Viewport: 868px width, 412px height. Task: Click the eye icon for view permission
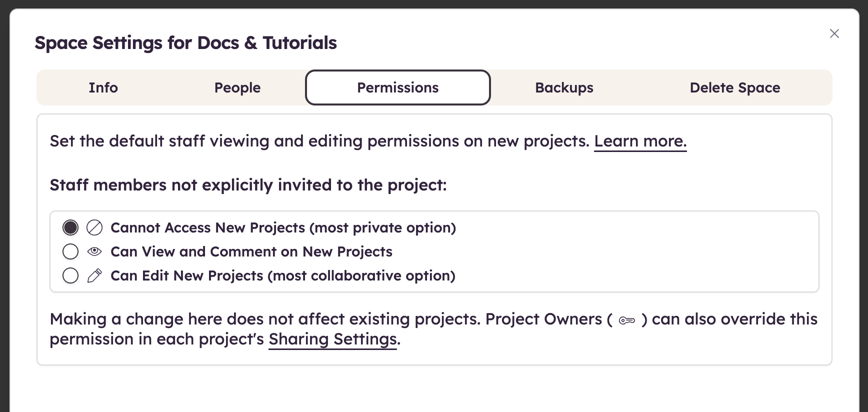[94, 251]
